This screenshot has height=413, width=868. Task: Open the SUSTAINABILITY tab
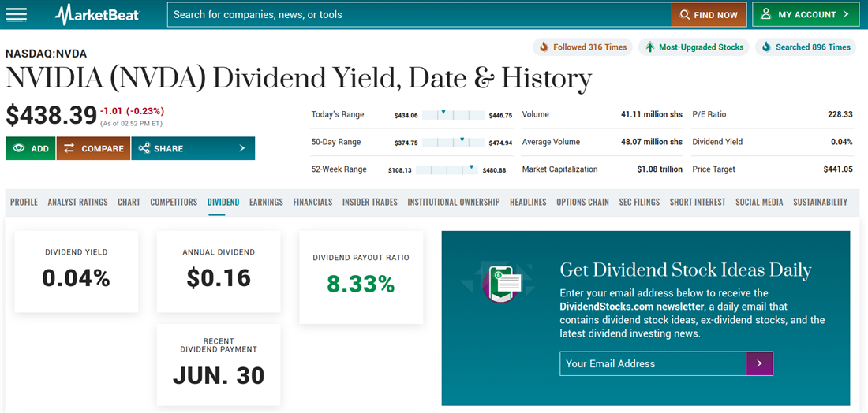point(821,203)
